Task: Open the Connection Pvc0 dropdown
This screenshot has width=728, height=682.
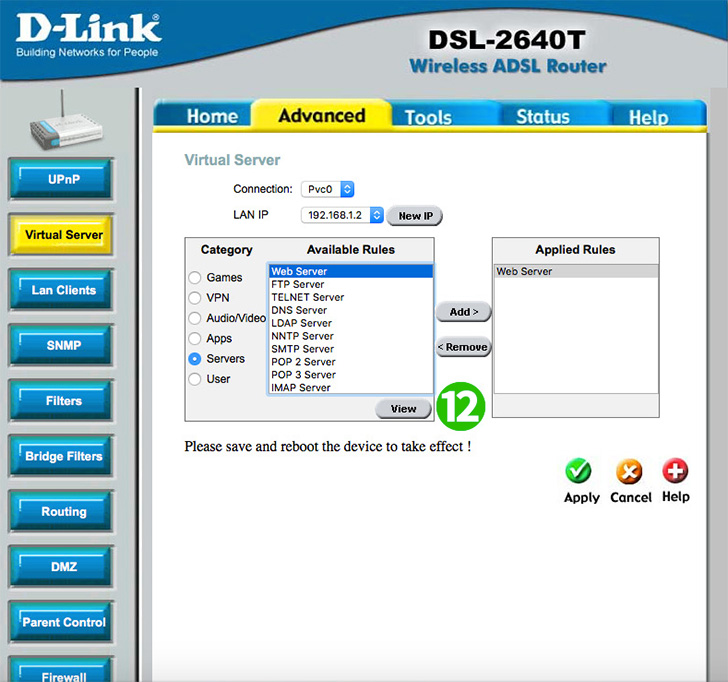Action: [x=328, y=189]
